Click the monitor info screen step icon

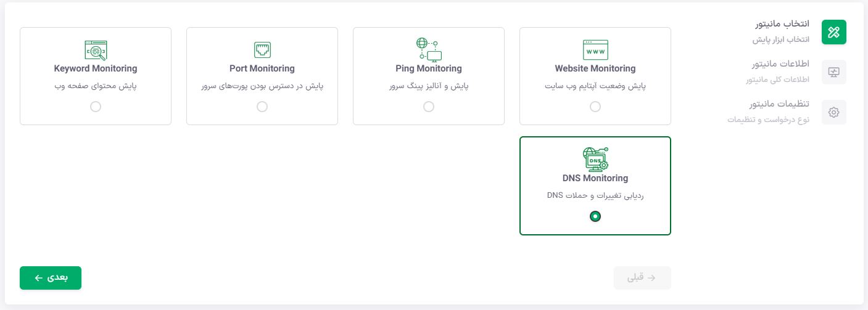pyautogui.click(x=833, y=72)
